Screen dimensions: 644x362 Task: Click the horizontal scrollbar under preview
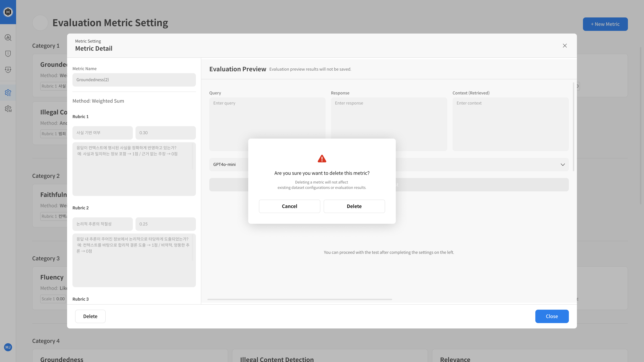click(300, 299)
